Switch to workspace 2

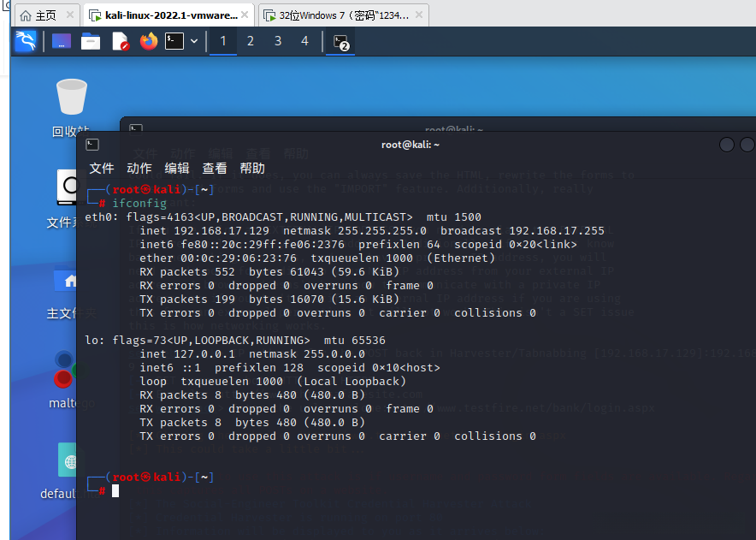point(251,41)
